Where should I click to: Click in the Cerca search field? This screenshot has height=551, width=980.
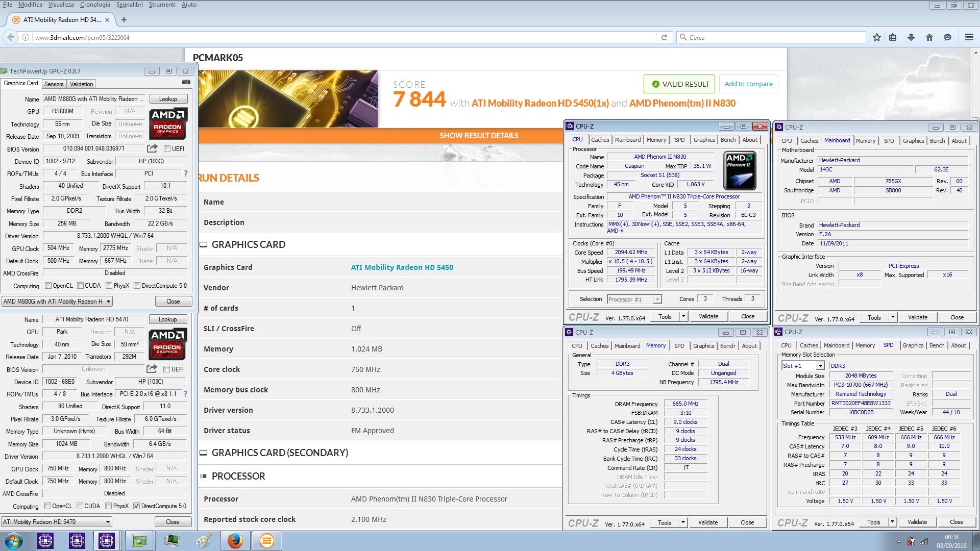[771, 37]
